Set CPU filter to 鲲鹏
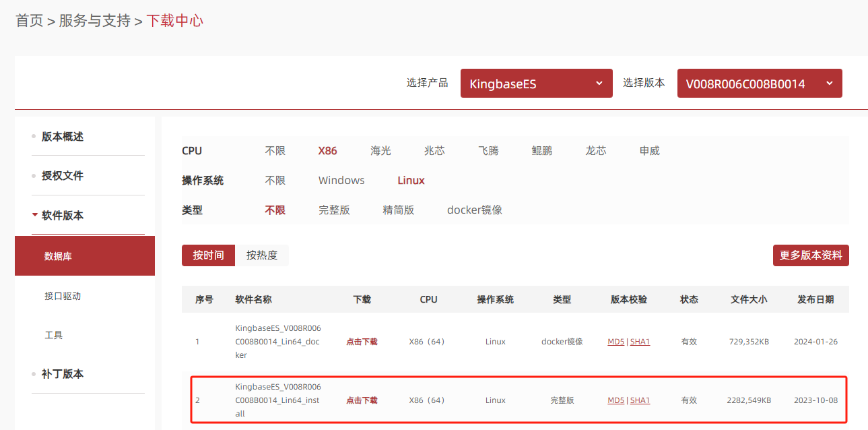 (x=542, y=151)
